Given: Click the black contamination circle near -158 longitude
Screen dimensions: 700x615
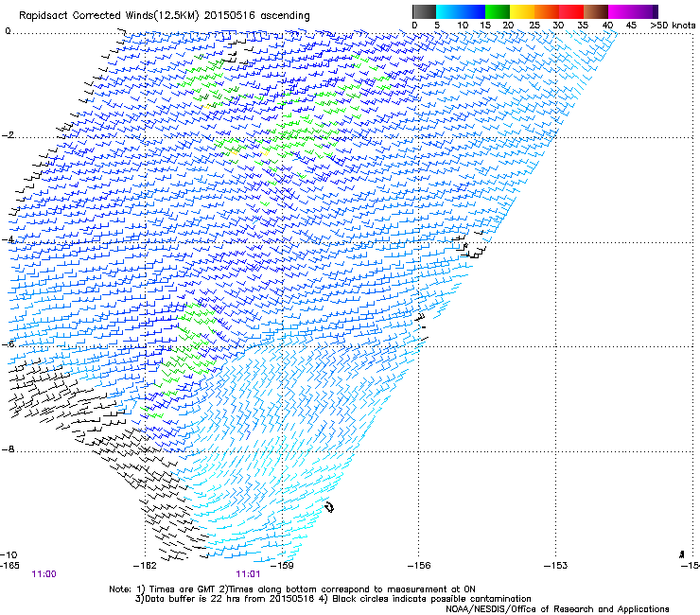Looking at the screenshot, I should (x=329, y=507).
